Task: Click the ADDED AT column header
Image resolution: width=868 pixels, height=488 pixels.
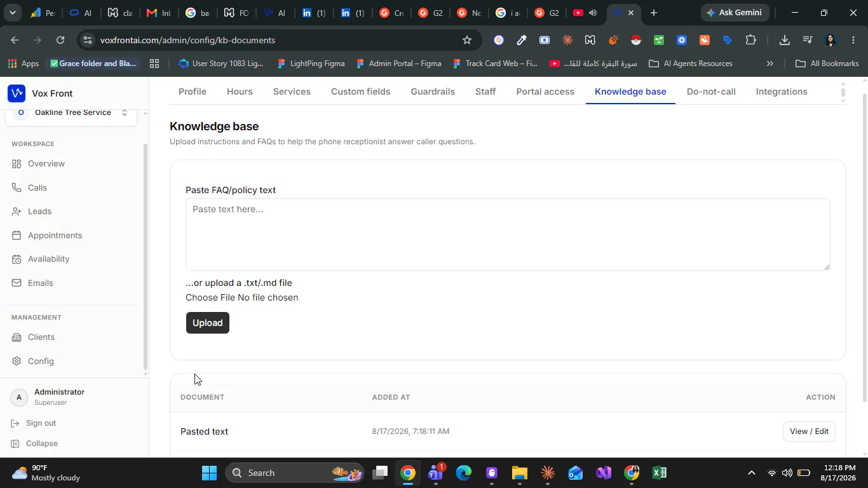Action: click(x=391, y=397)
